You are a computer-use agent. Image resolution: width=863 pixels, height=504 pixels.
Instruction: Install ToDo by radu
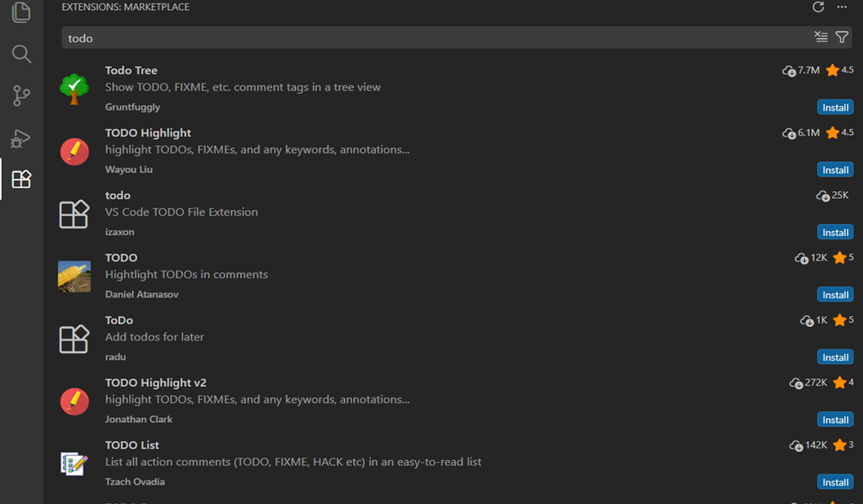point(835,357)
